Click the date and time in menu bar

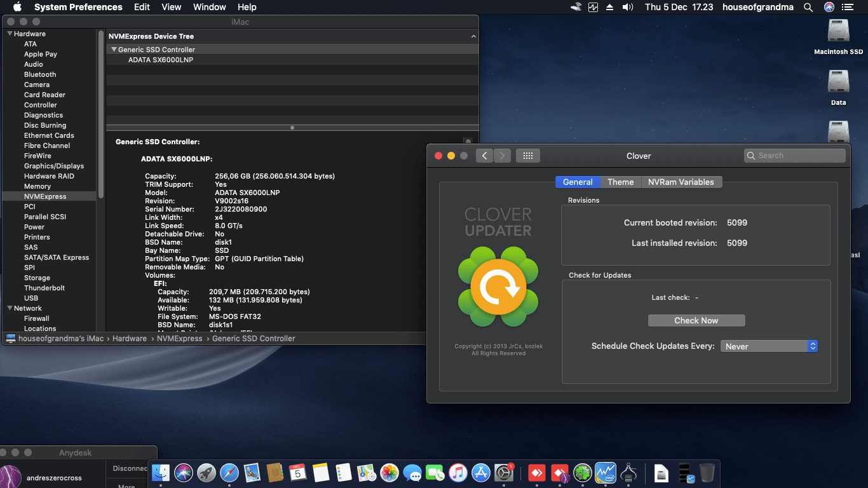[679, 7]
